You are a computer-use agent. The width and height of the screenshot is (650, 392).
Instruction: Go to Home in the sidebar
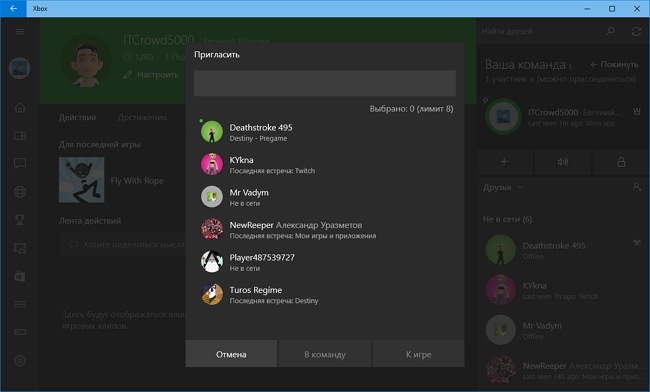coord(19,108)
